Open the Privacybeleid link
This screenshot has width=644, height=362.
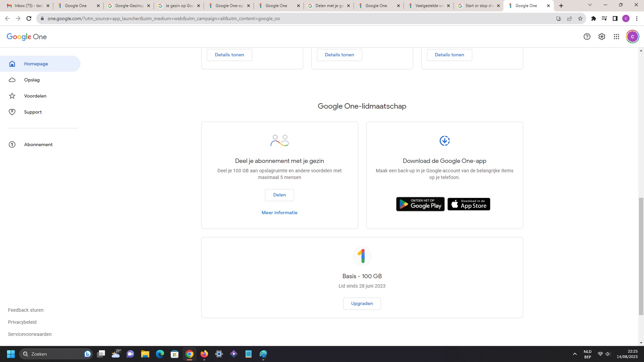(x=22, y=322)
